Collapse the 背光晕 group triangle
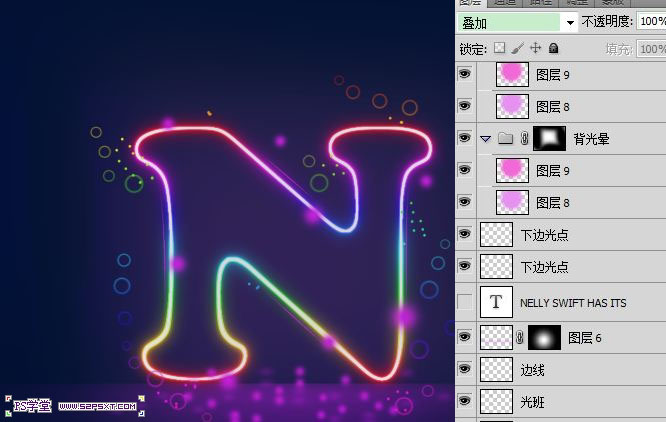Viewport: 666px width, 422px height. [x=486, y=139]
